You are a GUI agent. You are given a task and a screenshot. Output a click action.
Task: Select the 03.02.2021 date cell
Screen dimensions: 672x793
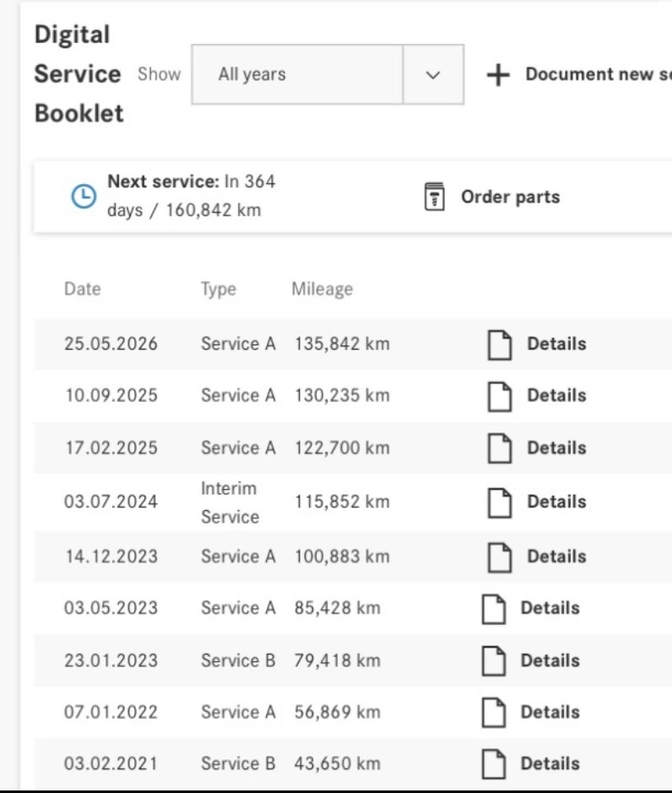click(x=111, y=763)
